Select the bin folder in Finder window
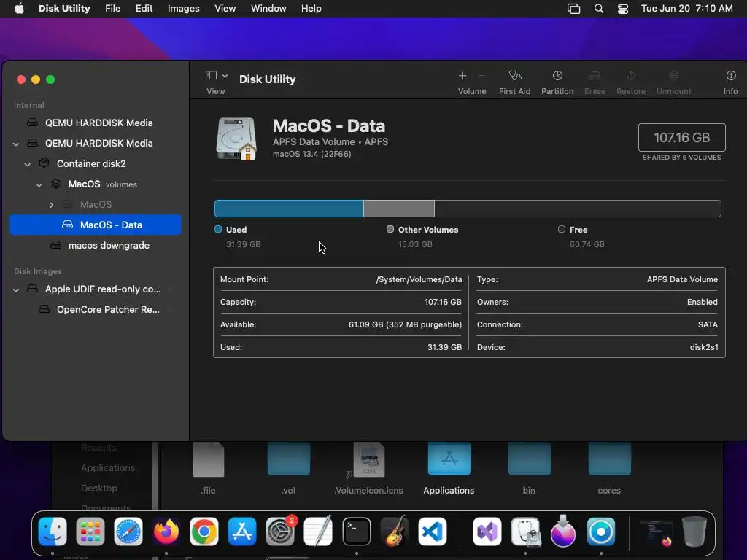Viewport: 747px width, 560px height. 530,459
